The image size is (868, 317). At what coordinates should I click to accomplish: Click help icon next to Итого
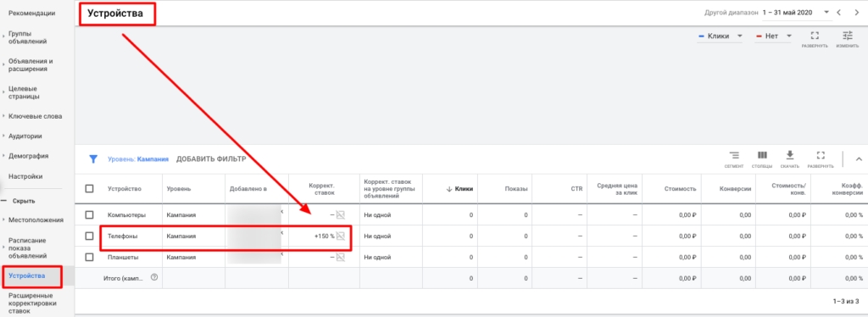point(154,278)
